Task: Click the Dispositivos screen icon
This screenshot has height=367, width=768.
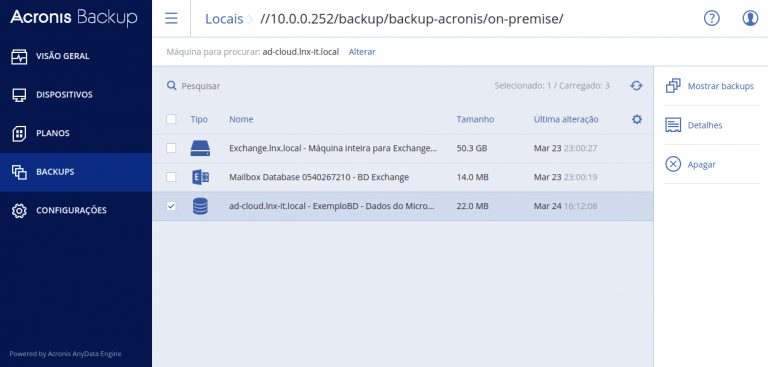Action: coord(19,95)
